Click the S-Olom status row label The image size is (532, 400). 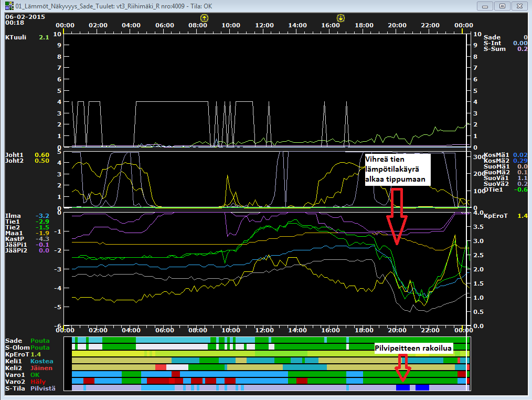(18, 348)
